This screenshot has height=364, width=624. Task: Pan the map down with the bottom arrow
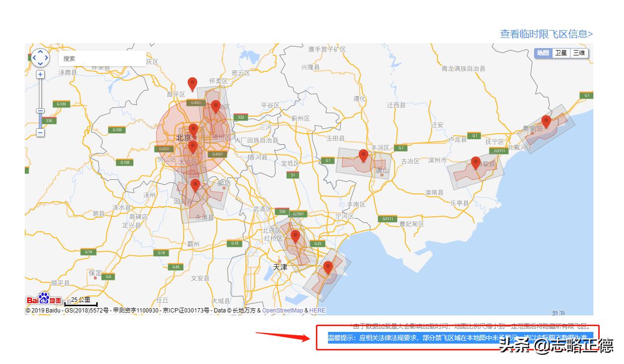click(x=40, y=65)
